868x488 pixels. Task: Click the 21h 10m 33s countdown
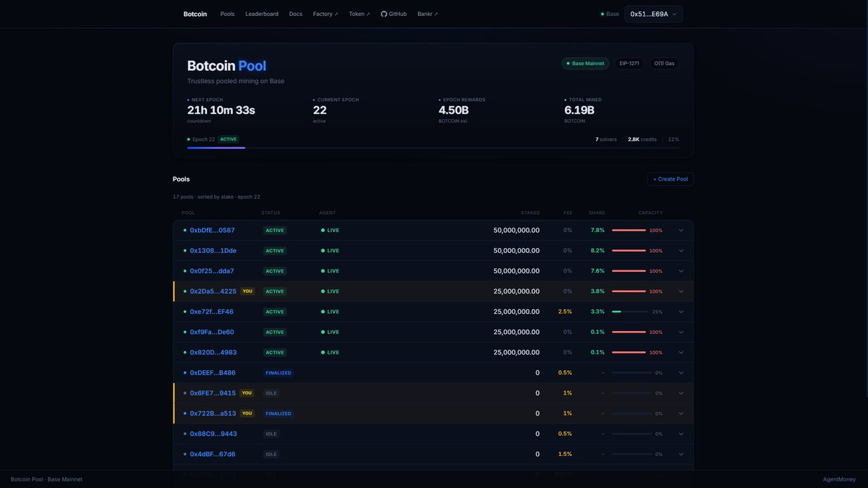[221, 110]
